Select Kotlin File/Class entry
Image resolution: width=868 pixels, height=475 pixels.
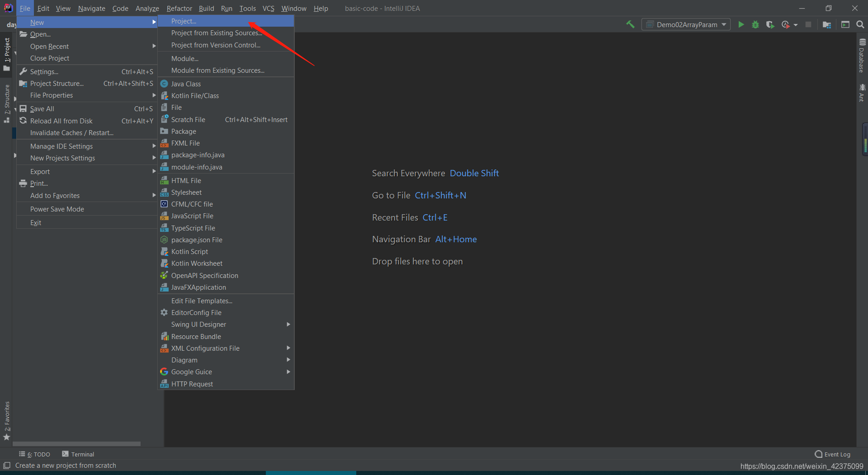point(226,96)
